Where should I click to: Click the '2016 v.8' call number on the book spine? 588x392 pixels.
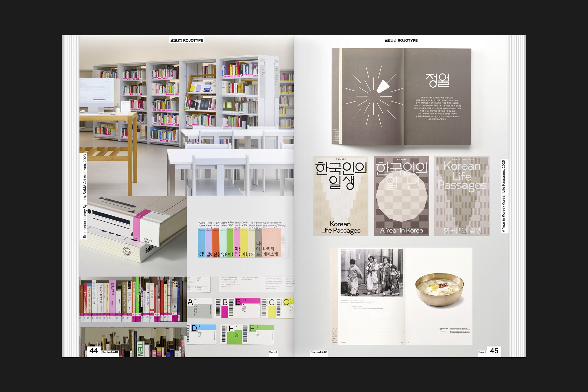pyautogui.click(x=147, y=240)
